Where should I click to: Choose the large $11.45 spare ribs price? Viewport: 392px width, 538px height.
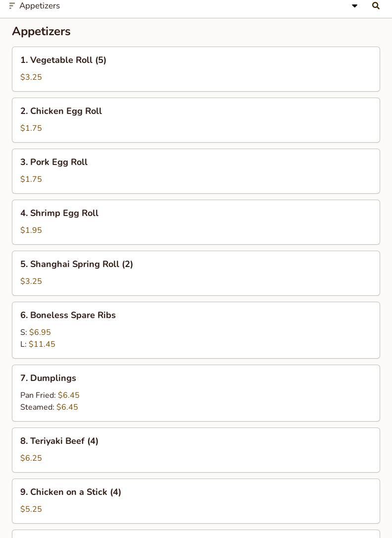point(38,344)
